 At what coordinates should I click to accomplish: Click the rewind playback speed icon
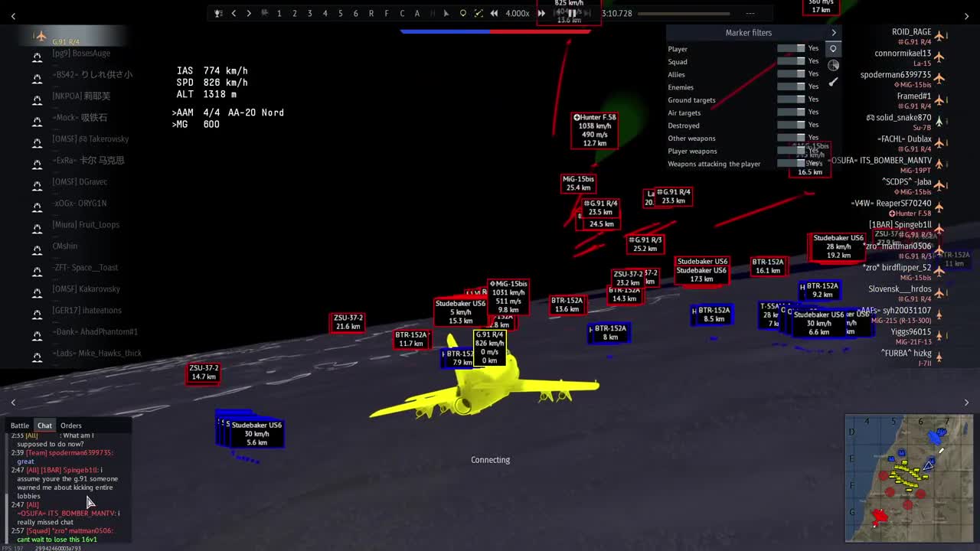[x=495, y=13]
